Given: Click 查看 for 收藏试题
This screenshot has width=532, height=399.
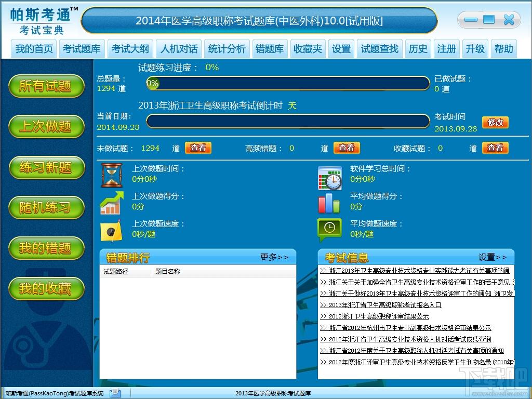Looking at the screenshot, I should (x=495, y=148).
